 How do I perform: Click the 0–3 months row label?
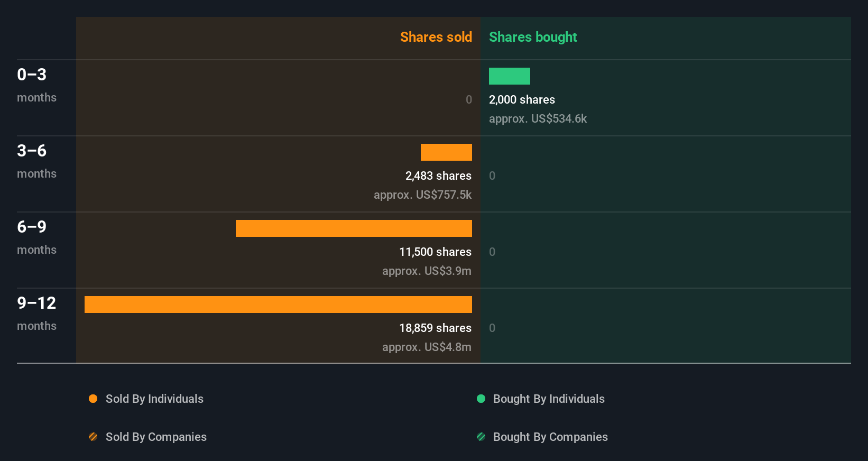click(x=36, y=85)
